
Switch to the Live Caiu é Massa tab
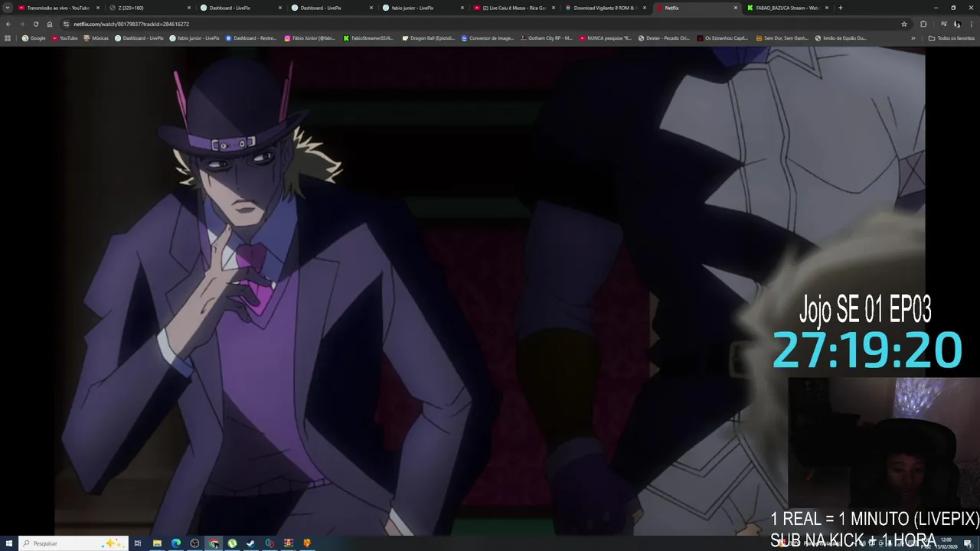[x=514, y=8]
